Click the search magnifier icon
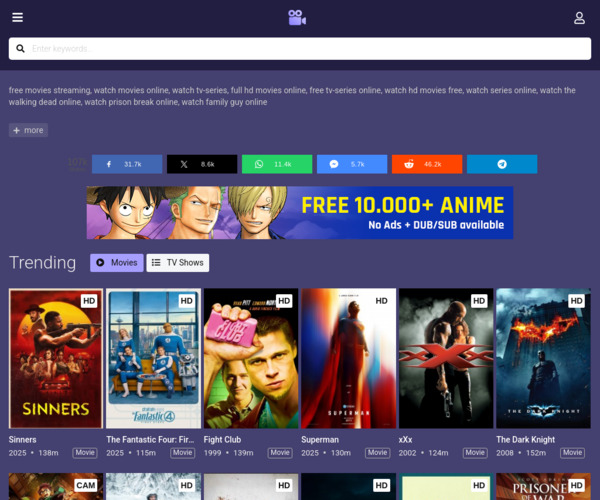Screen dimensions: 600x500 click(x=20, y=49)
